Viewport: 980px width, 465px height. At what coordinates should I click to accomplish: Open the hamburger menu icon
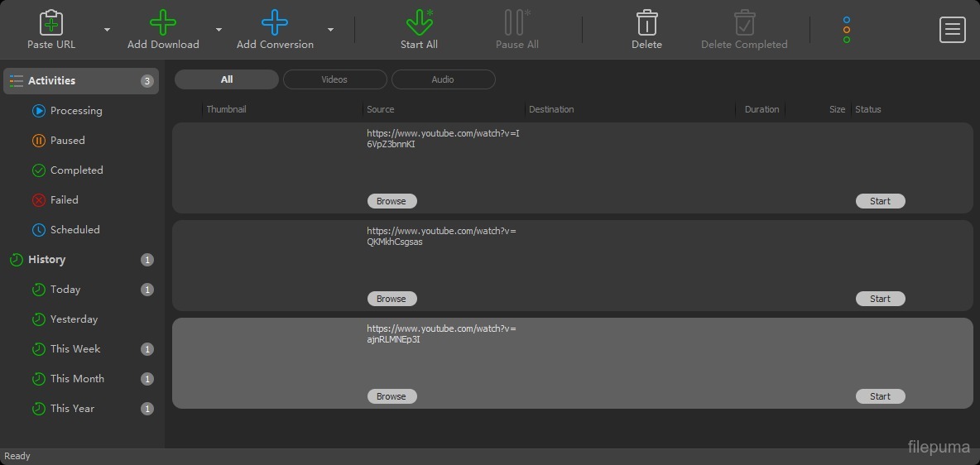coord(952,30)
